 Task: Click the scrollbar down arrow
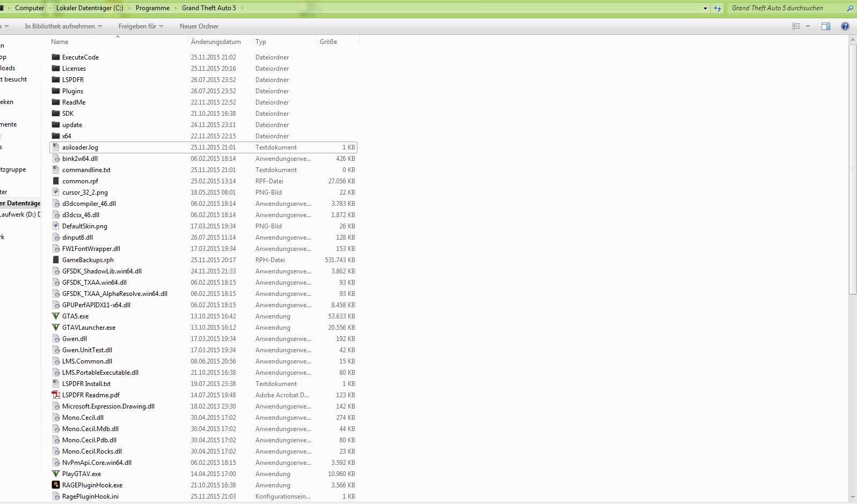coord(853,497)
